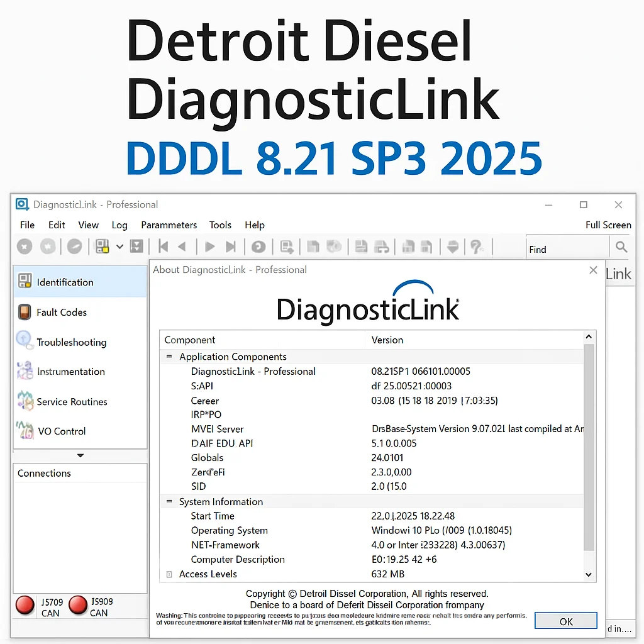The image size is (644, 644).
Task: Open the Tools menu
Action: [220, 225]
